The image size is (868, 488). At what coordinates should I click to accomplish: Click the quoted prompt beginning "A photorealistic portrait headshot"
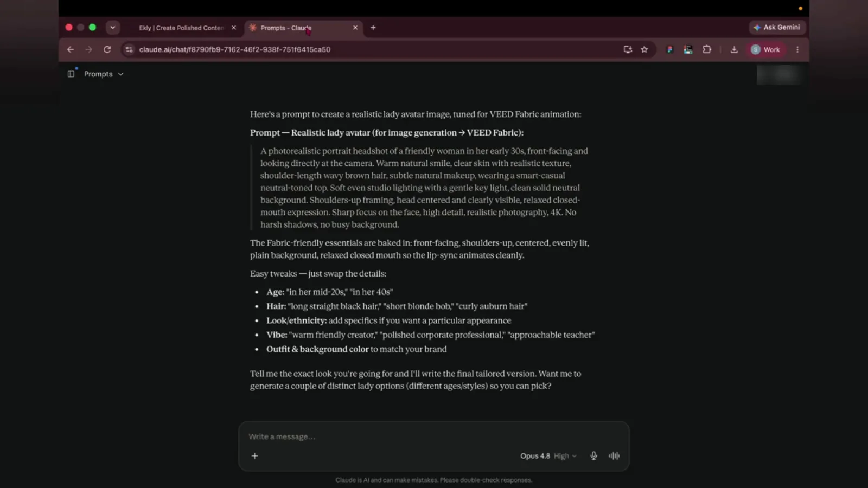tap(424, 188)
